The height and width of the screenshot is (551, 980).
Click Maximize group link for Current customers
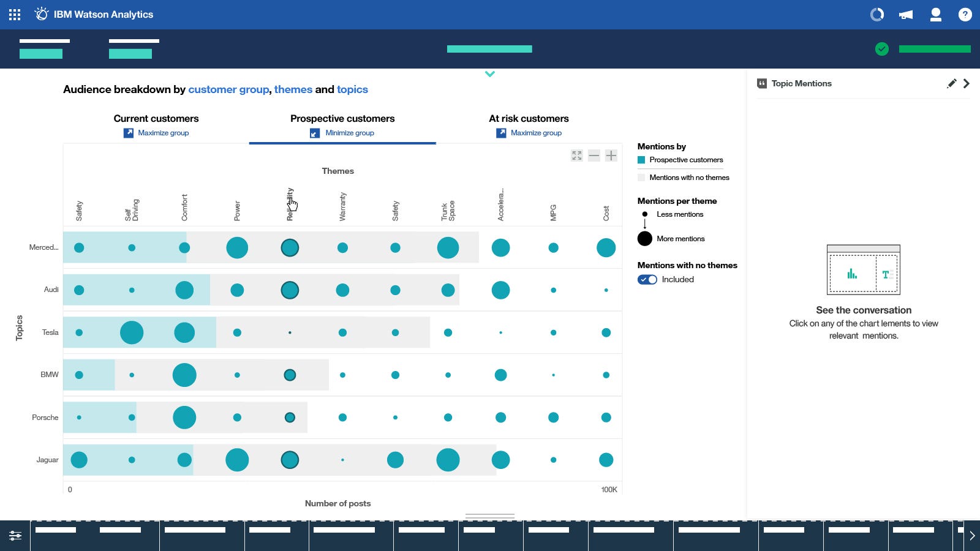[163, 133]
